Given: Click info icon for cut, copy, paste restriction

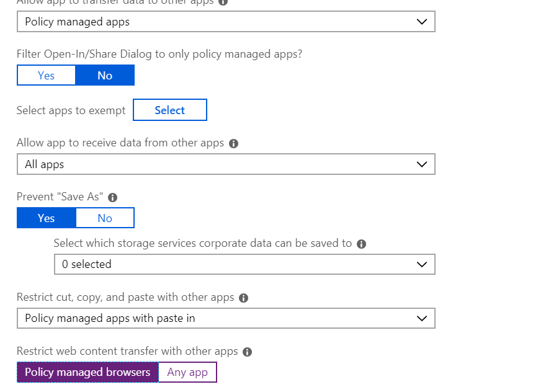Looking at the screenshot, I should point(243,298).
